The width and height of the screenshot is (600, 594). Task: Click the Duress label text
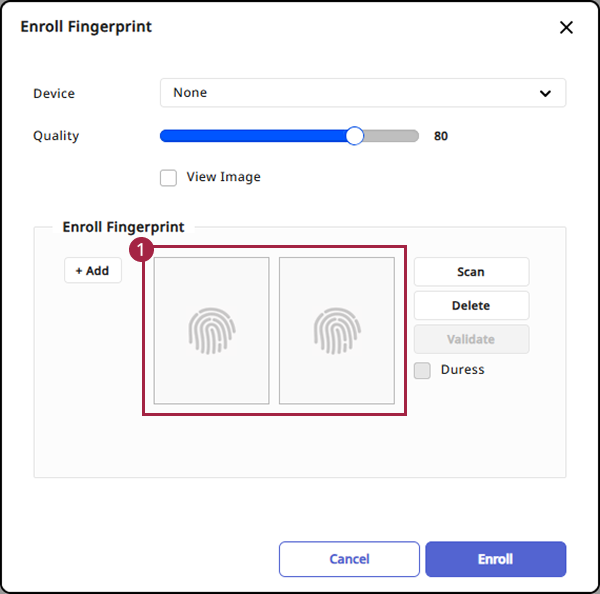coord(462,370)
